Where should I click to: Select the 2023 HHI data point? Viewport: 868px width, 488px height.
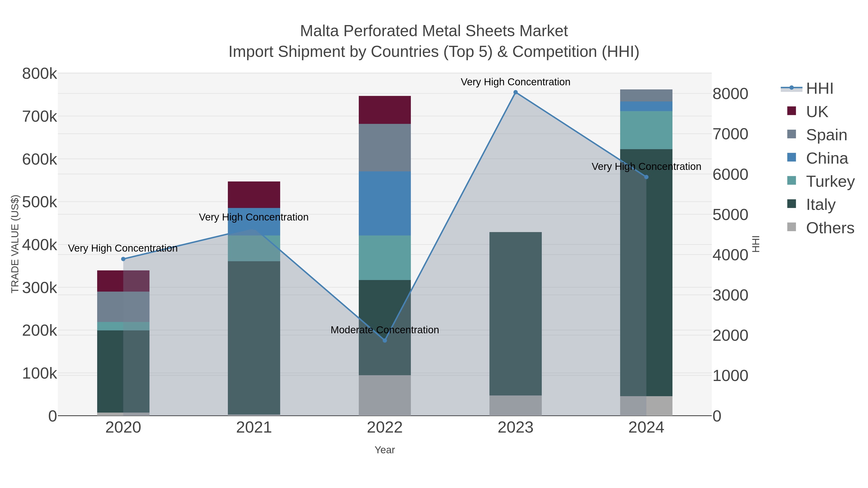coord(515,92)
